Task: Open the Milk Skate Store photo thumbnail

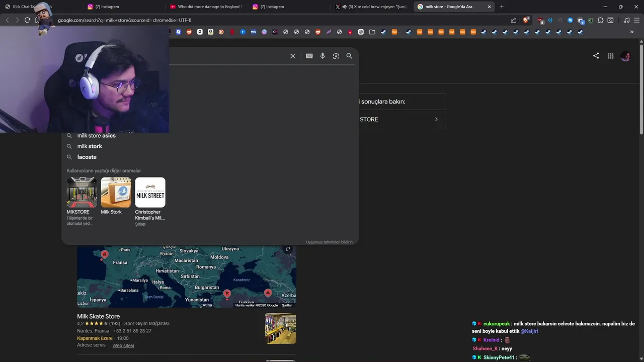Action: tap(280, 328)
